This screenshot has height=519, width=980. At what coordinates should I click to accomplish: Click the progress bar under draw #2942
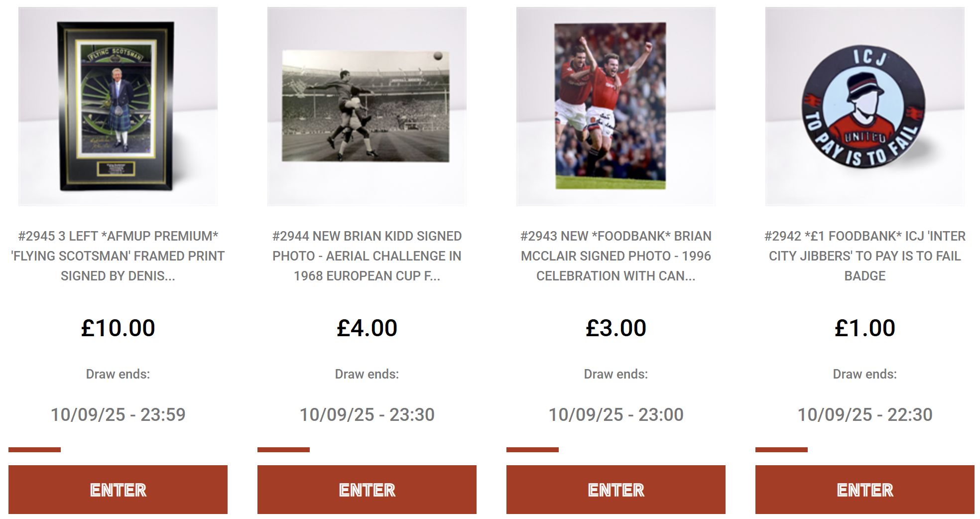(782, 450)
